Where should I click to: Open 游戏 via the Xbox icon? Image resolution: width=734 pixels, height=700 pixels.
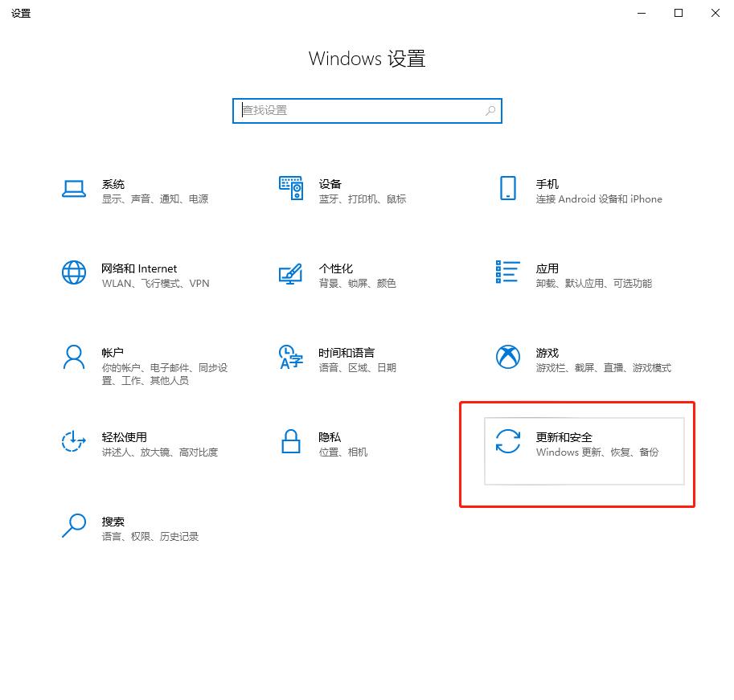click(507, 357)
